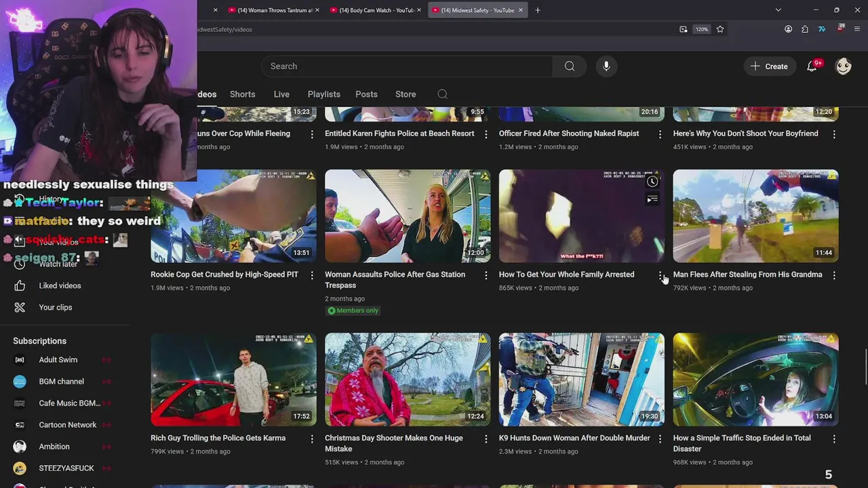Open more options for Rich Guy Trolling the Police video
The height and width of the screenshot is (488, 868).
[312, 439]
